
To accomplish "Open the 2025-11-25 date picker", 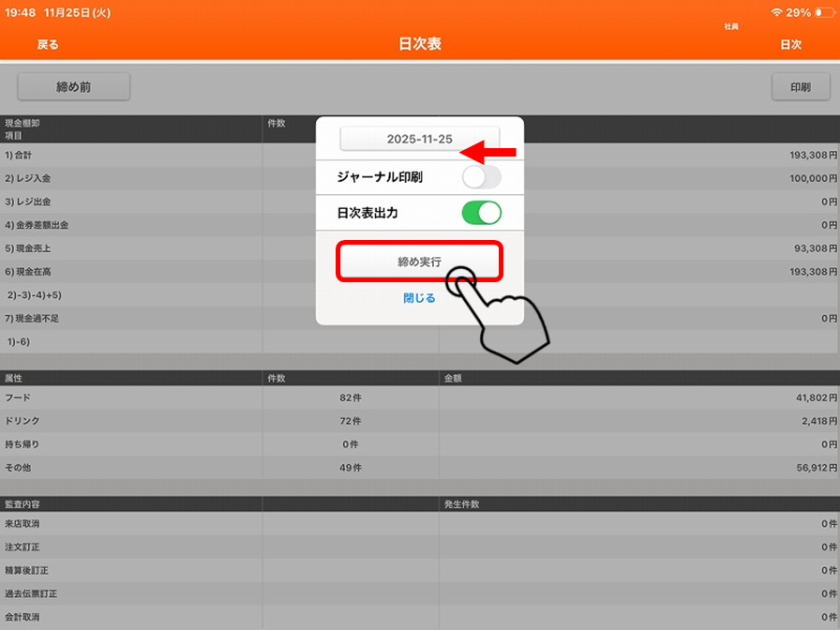I will coord(419,139).
